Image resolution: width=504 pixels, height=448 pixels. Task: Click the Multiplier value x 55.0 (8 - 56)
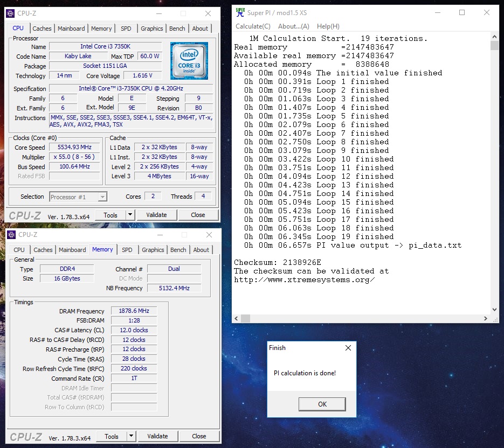point(74,157)
